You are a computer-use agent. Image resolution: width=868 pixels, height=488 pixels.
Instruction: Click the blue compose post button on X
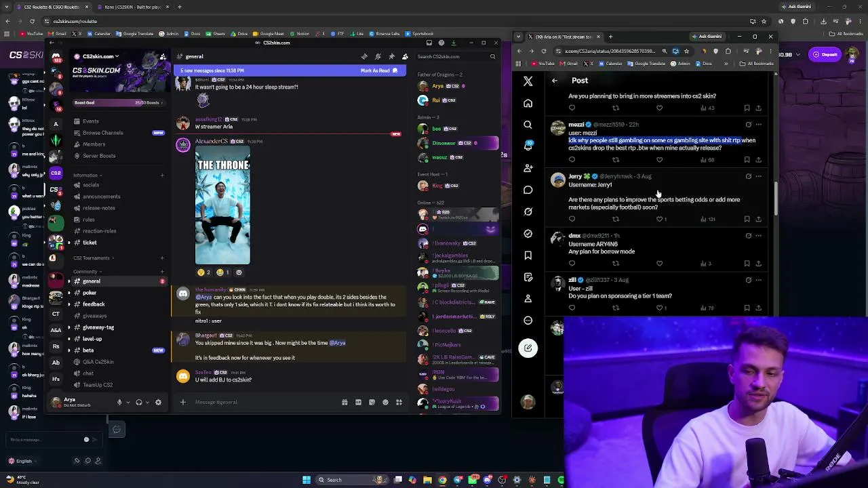pos(528,348)
